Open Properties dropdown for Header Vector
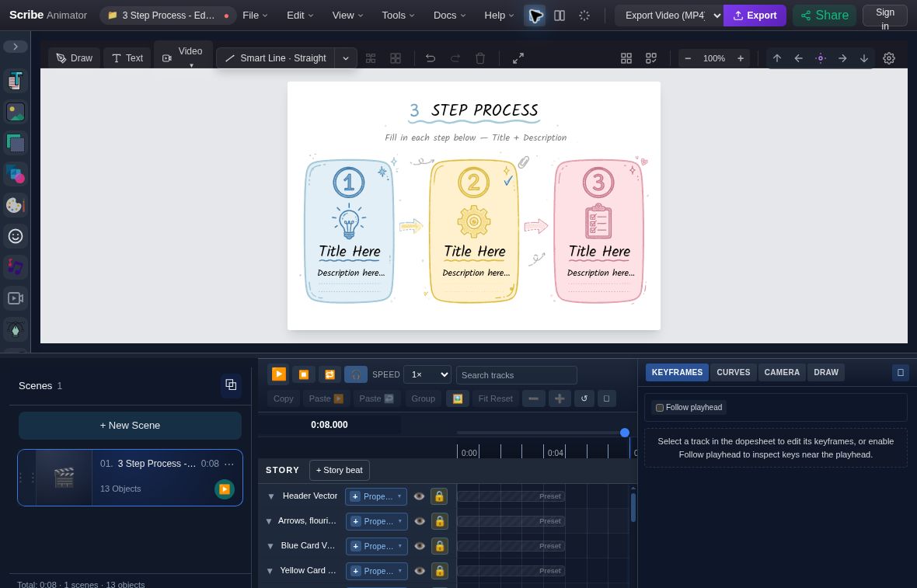 point(376,496)
